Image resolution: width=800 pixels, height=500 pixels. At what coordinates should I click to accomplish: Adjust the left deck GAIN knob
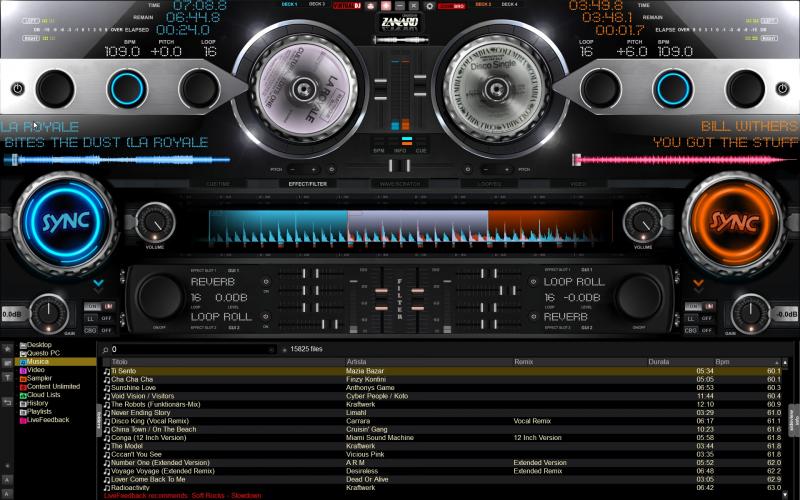tap(49, 314)
